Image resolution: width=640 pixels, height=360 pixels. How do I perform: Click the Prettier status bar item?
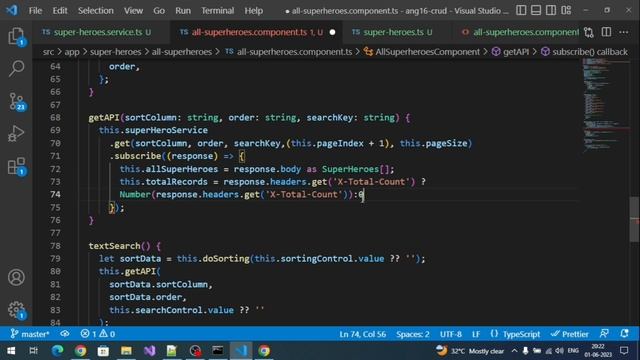pos(569,334)
